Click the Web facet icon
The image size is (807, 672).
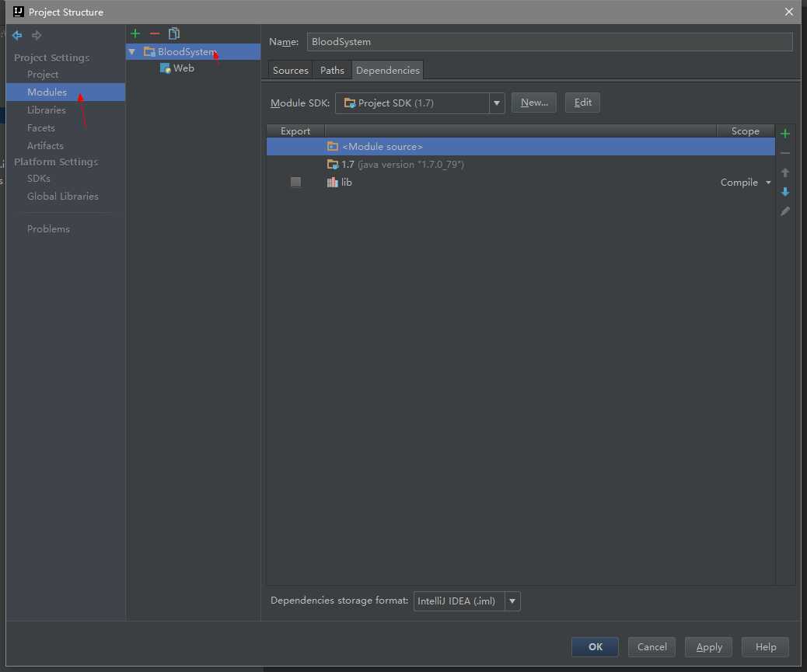coord(165,68)
